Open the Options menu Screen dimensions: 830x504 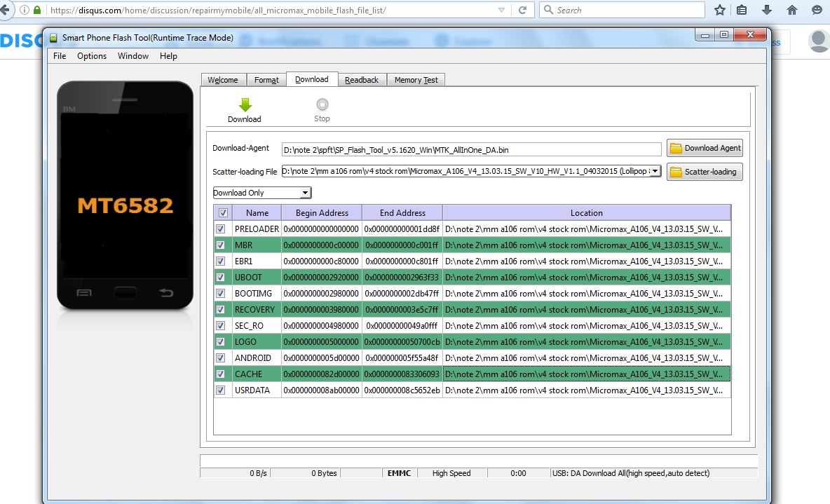point(92,56)
